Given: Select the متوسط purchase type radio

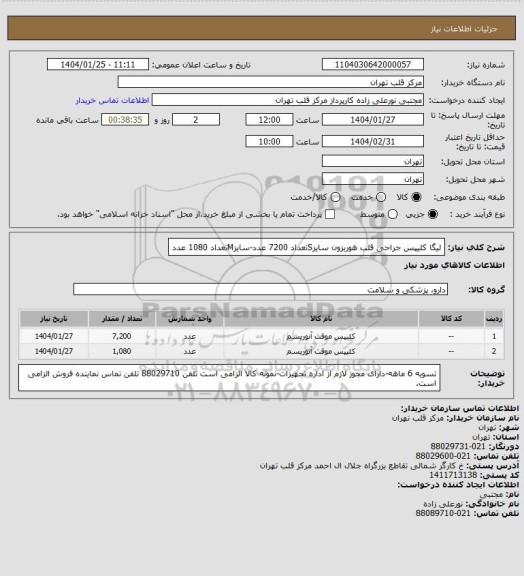Looking at the screenshot, I should [392, 215].
